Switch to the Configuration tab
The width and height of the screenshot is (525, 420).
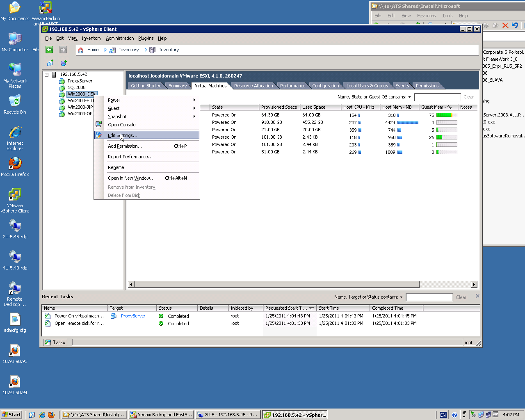pos(326,86)
